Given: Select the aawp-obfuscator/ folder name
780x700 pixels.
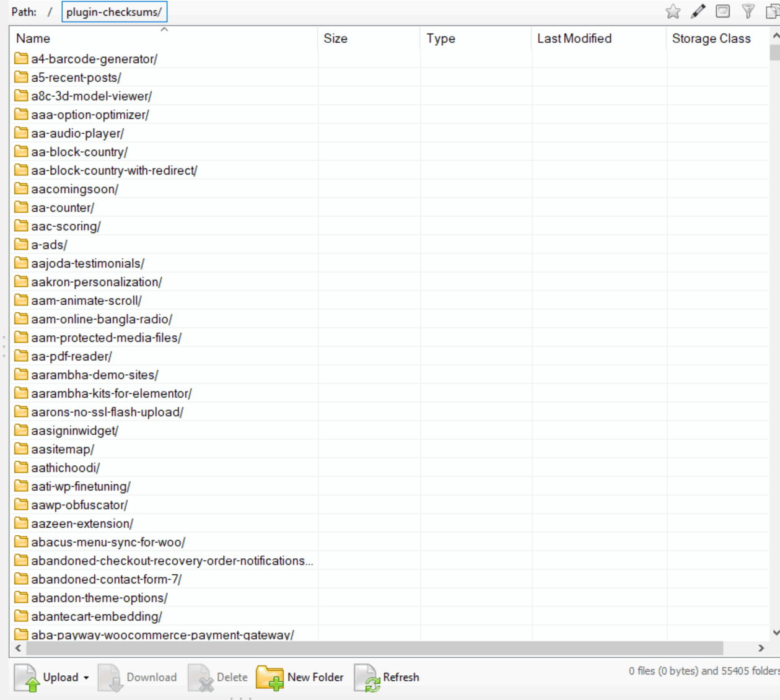Looking at the screenshot, I should [x=79, y=505].
